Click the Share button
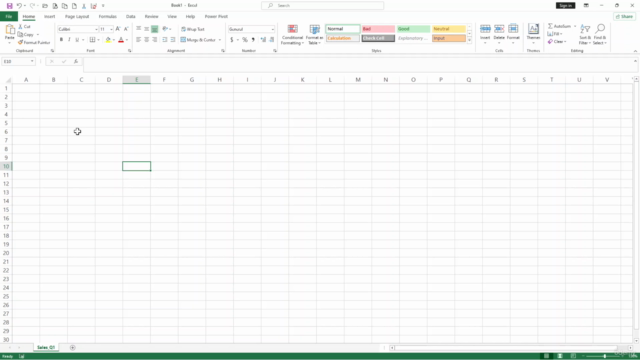640x360 pixels. tap(624, 16)
